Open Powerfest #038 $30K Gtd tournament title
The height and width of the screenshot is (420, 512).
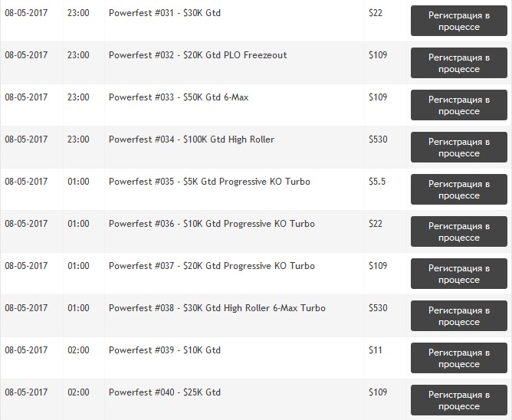217,308
